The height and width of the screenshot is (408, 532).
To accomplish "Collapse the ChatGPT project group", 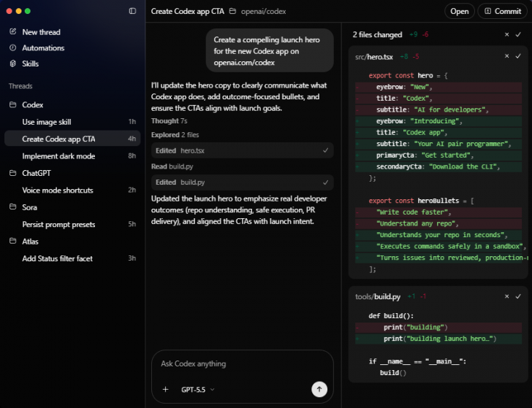I will coord(37,173).
